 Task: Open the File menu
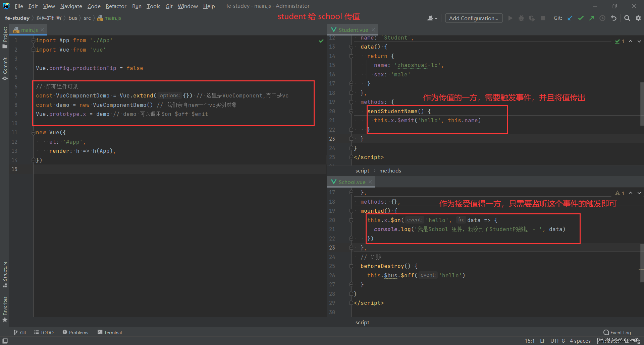19,6
